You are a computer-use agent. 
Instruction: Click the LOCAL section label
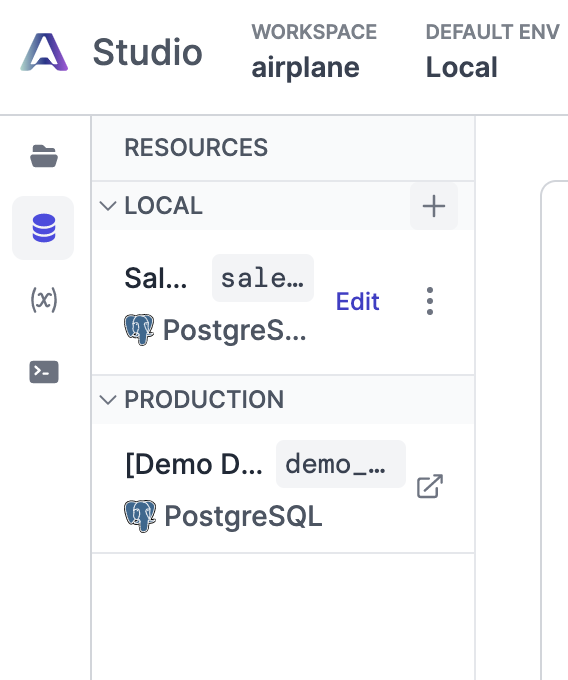(x=163, y=206)
